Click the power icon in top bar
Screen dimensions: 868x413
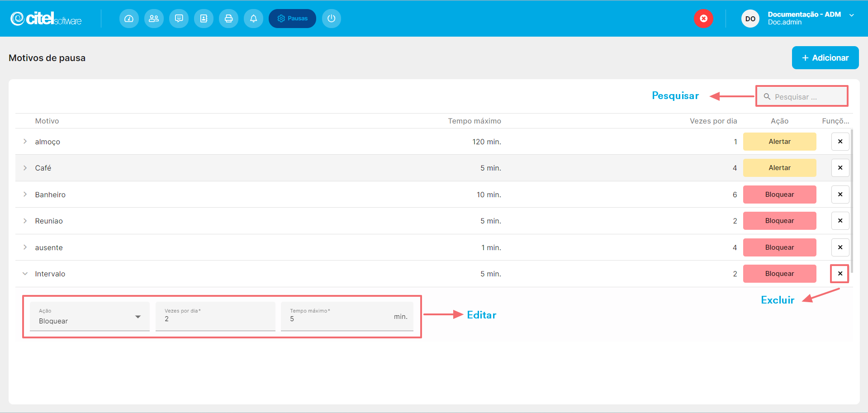[x=332, y=19]
